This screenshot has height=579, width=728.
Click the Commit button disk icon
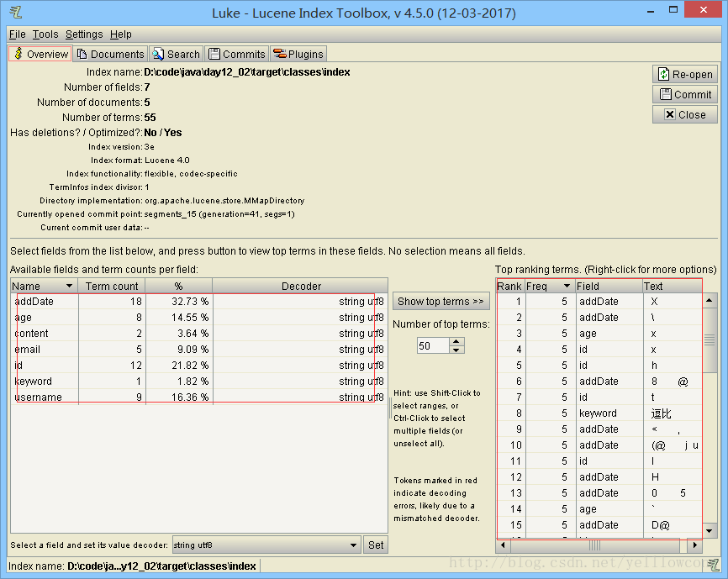click(665, 94)
